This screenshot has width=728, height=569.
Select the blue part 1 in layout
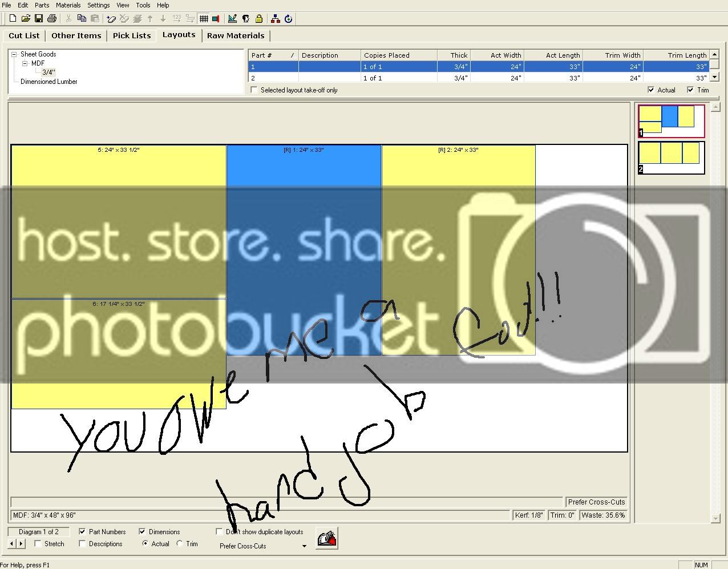click(304, 250)
